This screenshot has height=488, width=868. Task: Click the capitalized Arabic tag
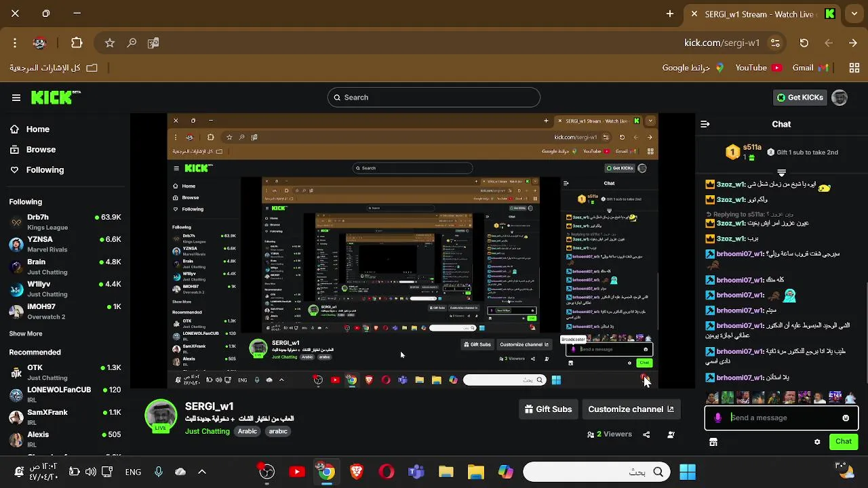[x=248, y=432]
